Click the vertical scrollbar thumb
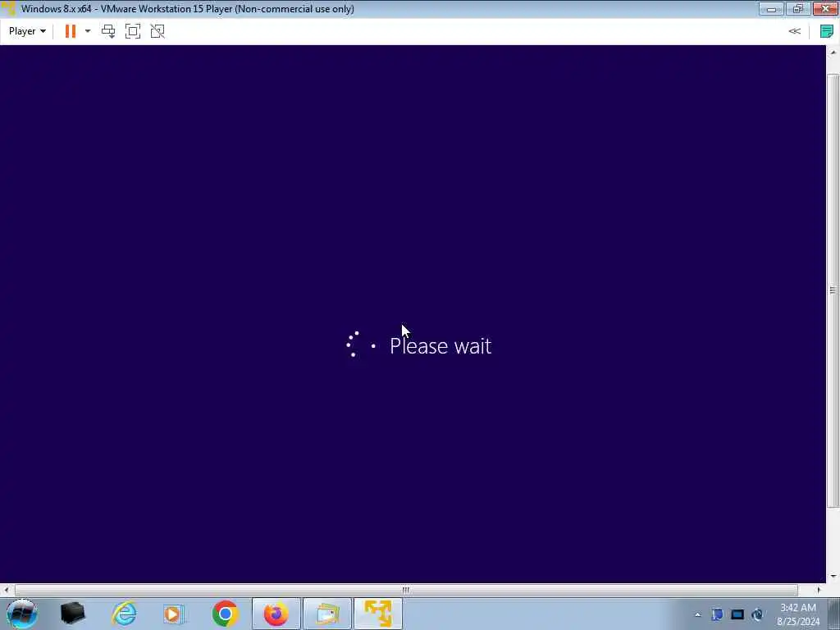The width and height of the screenshot is (840, 630). [833, 290]
